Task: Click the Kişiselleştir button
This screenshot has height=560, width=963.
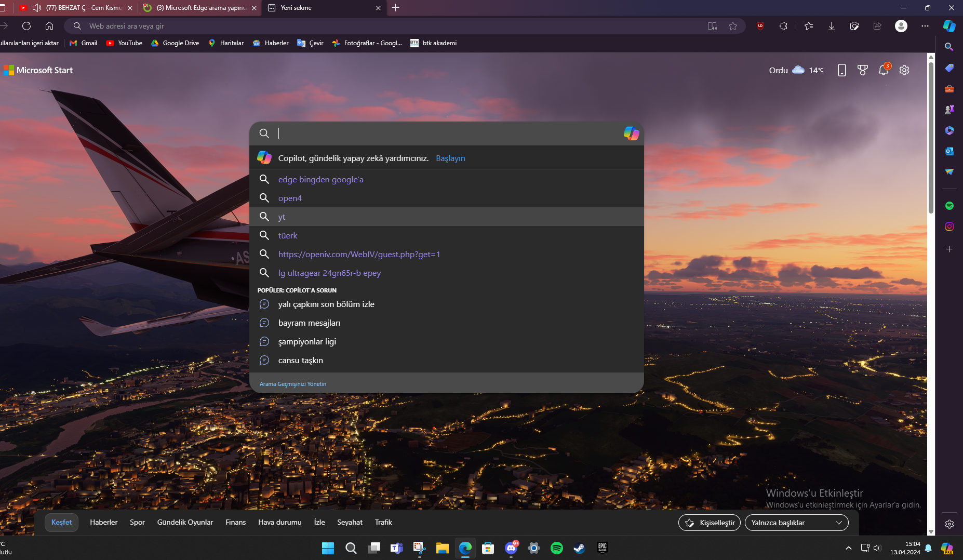Action: pos(710,523)
